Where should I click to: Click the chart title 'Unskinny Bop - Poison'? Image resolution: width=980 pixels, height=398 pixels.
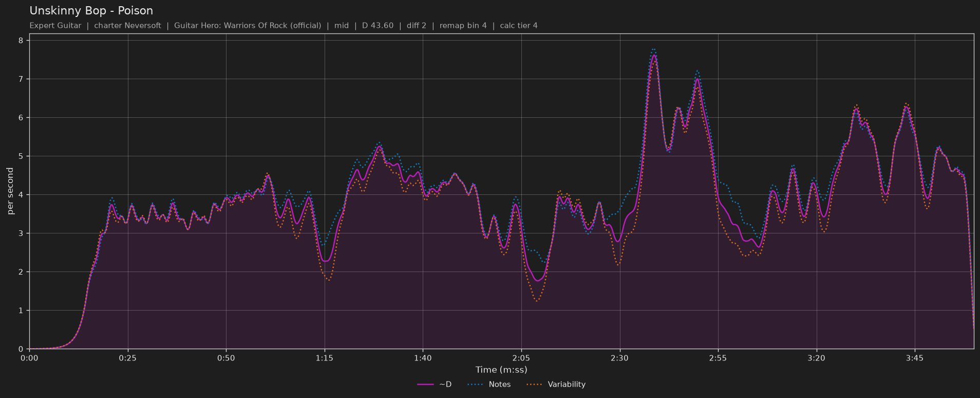91,11
